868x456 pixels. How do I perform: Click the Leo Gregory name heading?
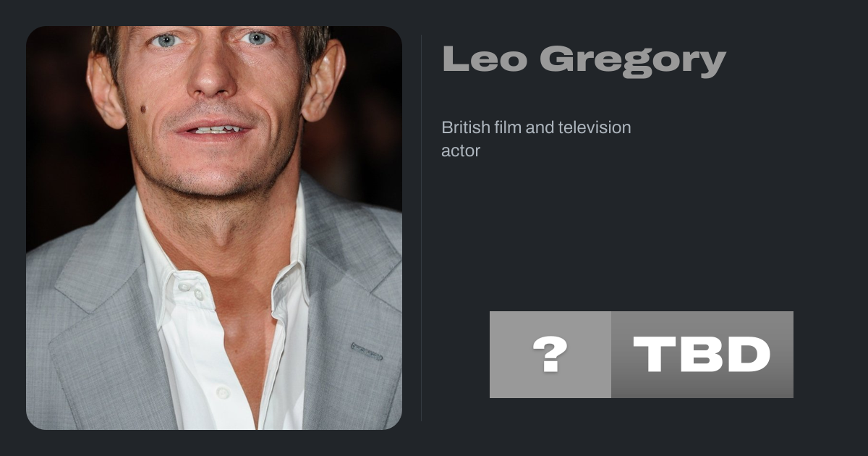pyautogui.click(x=584, y=60)
